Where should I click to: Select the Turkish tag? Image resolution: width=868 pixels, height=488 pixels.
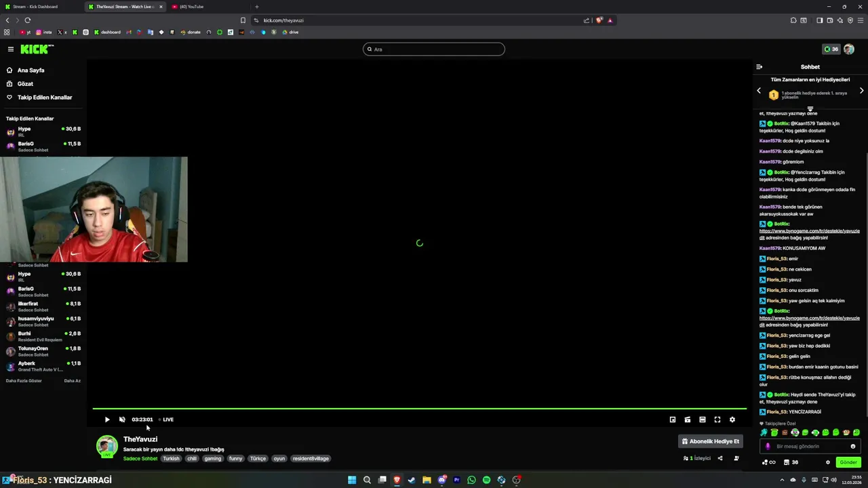172,459
